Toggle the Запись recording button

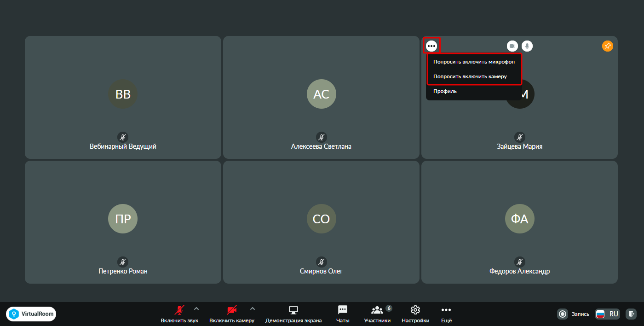click(573, 314)
